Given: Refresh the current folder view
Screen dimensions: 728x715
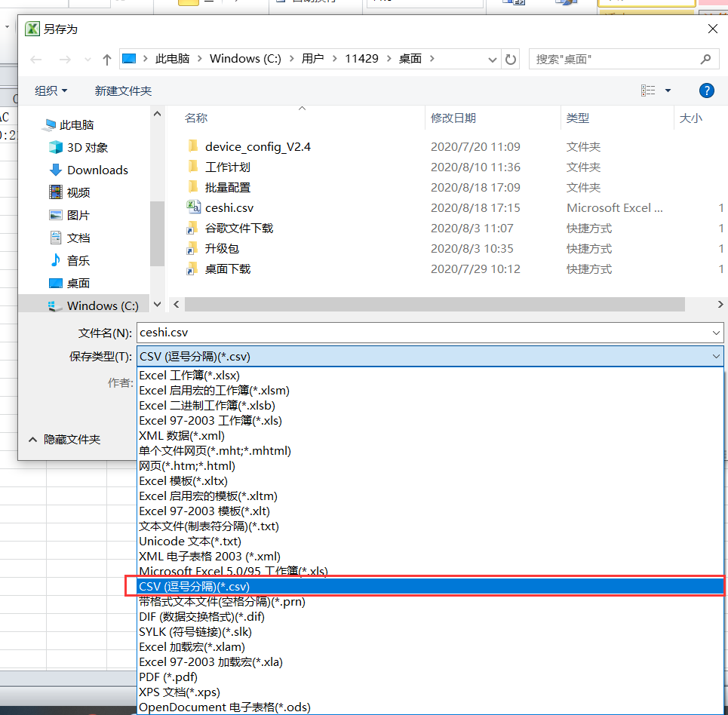Looking at the screenshot, I should pyautogui.click(x=511, y=59).
